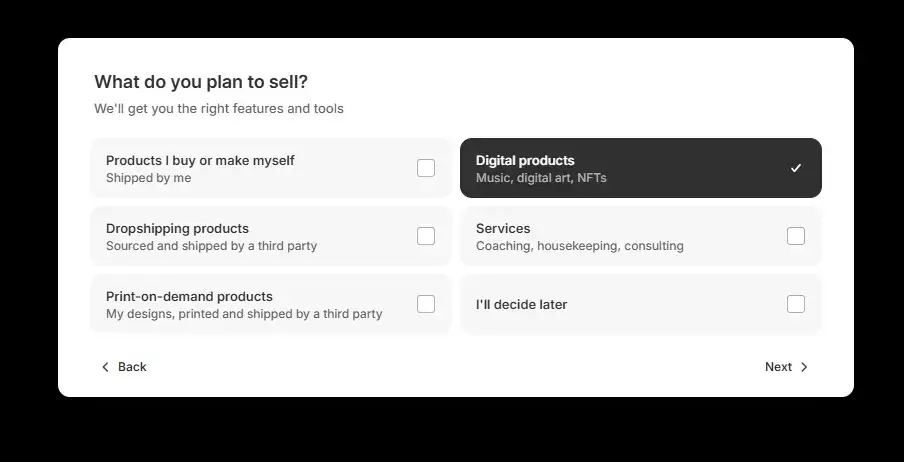Tick the checkbox for Products I buy or make myself
Screen dimensions: 904x462
click(426, 168)
